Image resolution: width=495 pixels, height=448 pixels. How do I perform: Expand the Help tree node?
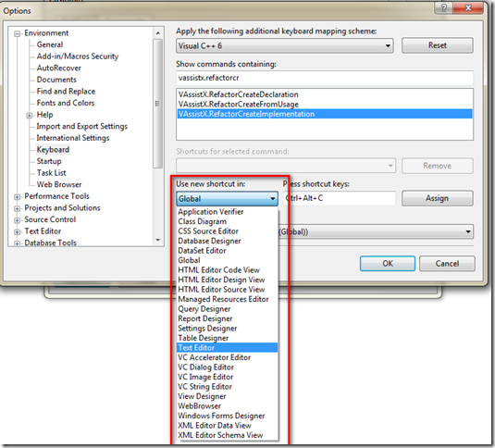pos(30,116)
